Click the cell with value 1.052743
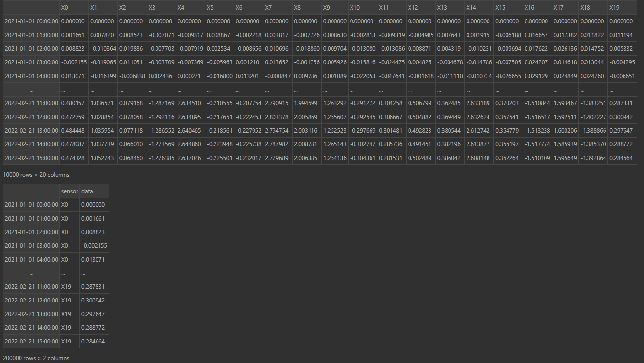 tap(103, 158)
